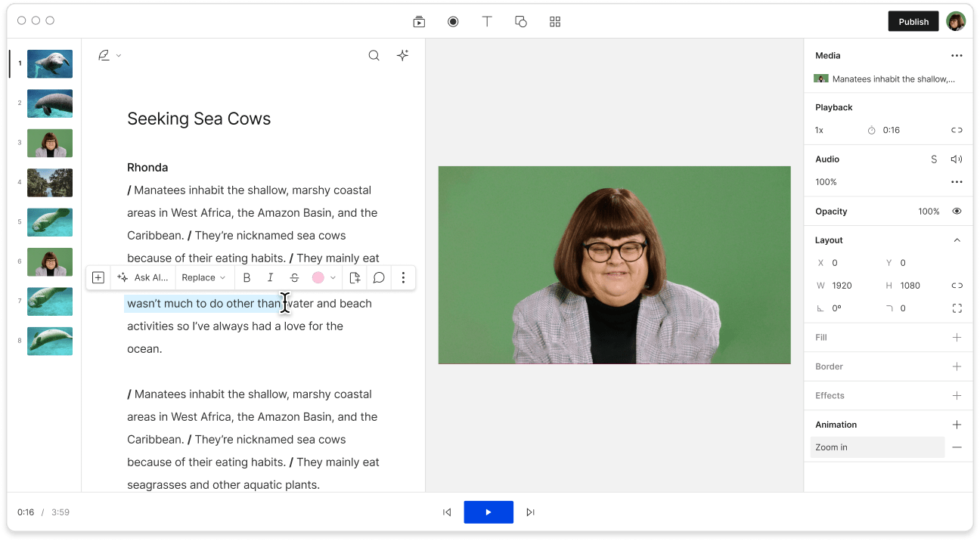Open the Replace dropdown

pyautogui.click(x=203, y=277)
